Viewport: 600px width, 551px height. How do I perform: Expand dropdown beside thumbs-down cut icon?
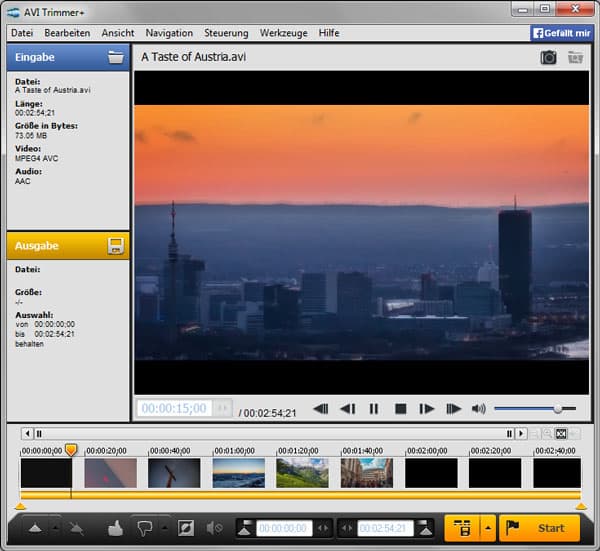[x=164, y=527]
